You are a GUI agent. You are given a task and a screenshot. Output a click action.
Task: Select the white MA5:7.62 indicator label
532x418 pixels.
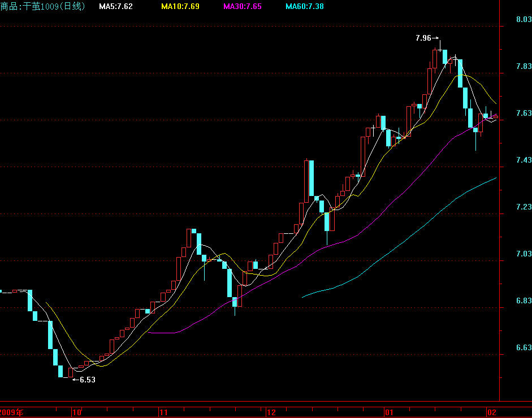(x=115, y=7)
